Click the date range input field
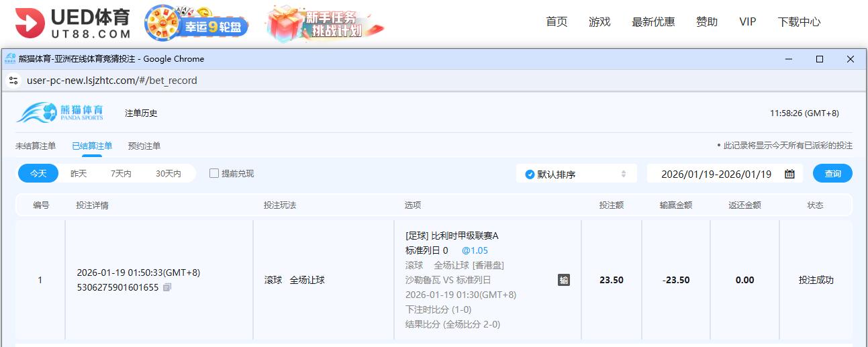The height and width of the screenshot is (347, 868). [x=716, y=174]
